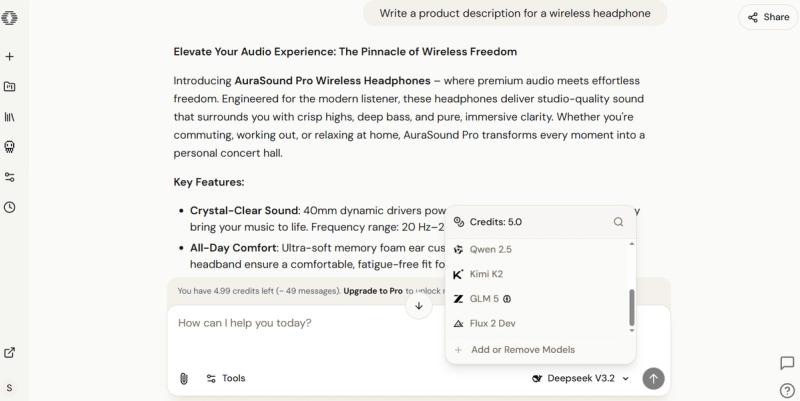
Task: Click the Share button
Action: (768, 17)
